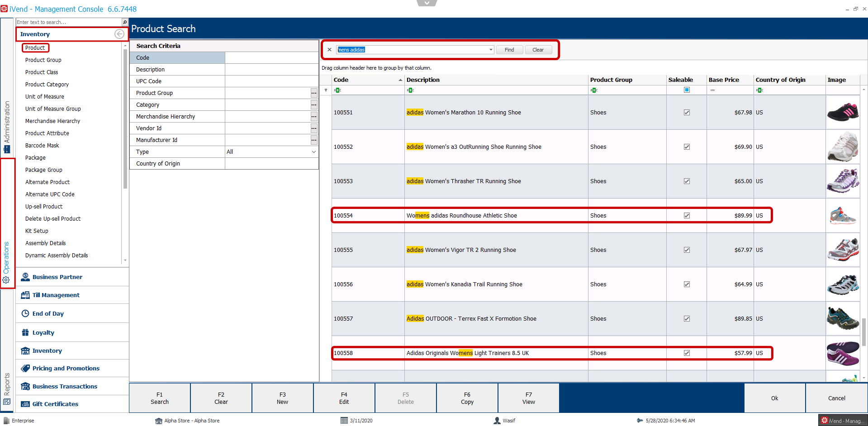Click the Administration icon in the sidebar
The width and height of the screenshot is (868, 426).
coord(7,149)
